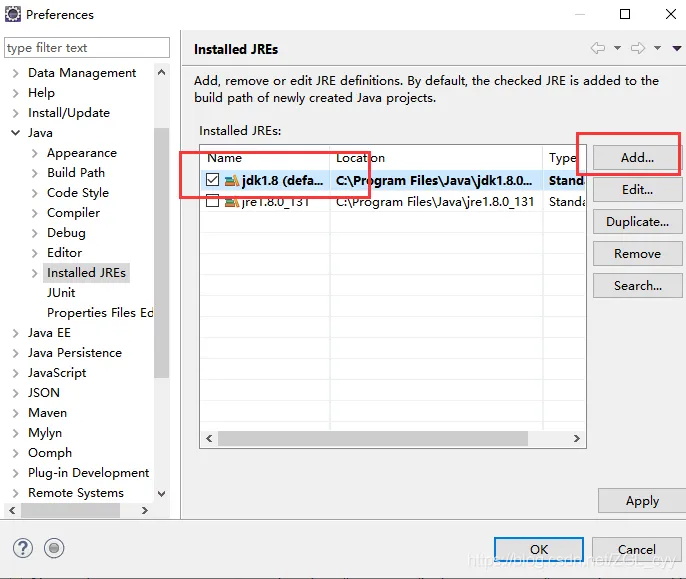The height and width of the screenshot is (579, 686).
Task: Expand the Java EE node
Action: coord(16,333)
